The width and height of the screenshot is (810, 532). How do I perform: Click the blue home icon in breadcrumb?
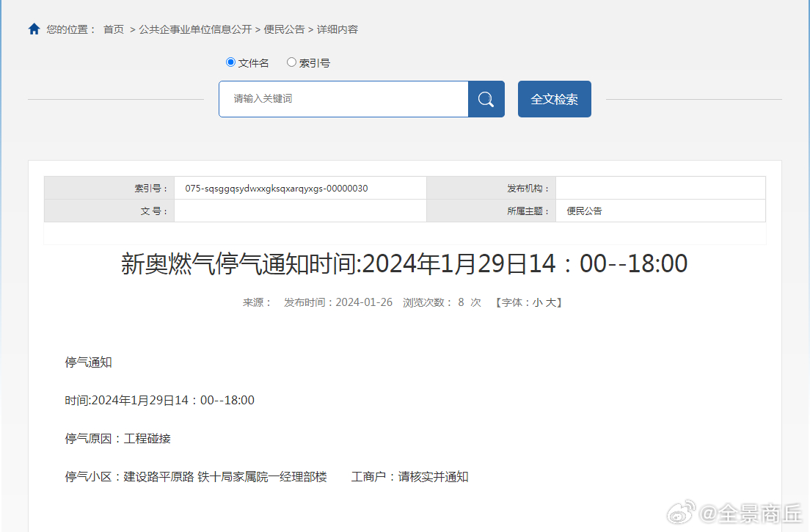[34, 29]
